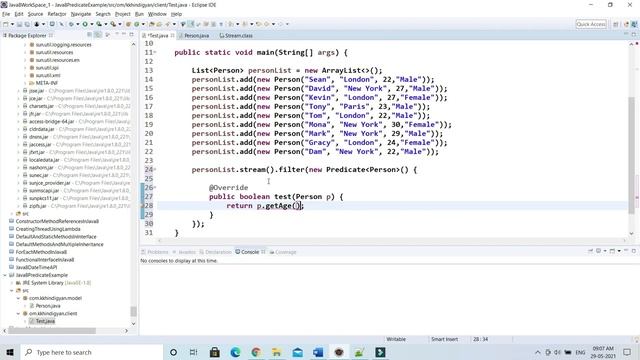This screenshot has height=360, width=640.
Task: Open the New file dropdown arrow
Action: tap(12, 24)
